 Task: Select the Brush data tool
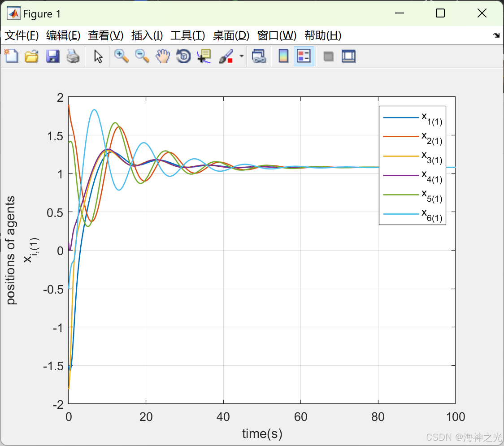[x=226, y=56]
